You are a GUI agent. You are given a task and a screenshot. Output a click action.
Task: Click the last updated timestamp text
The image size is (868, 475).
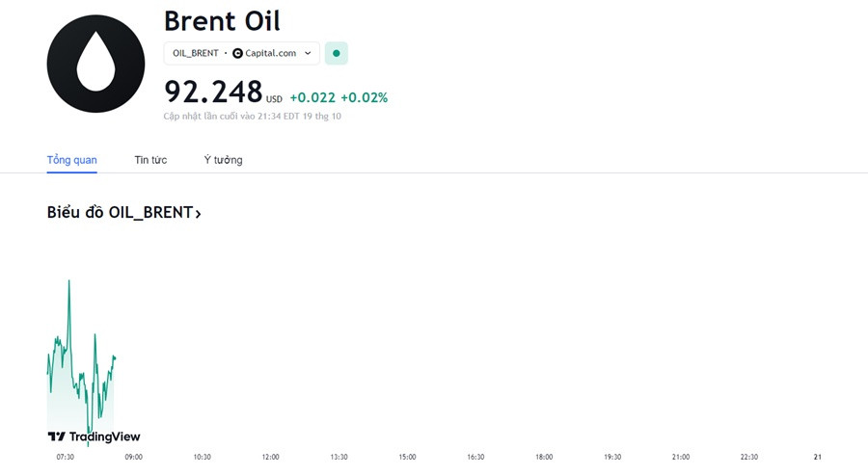[253, 117]
